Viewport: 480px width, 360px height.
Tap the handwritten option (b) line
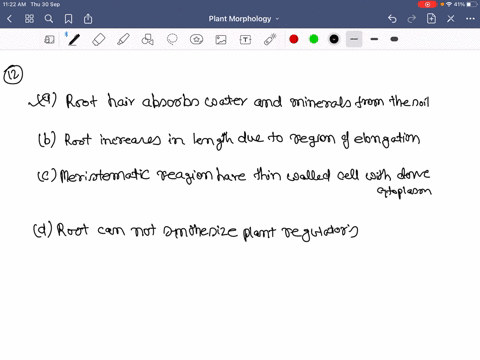(229, 139)
